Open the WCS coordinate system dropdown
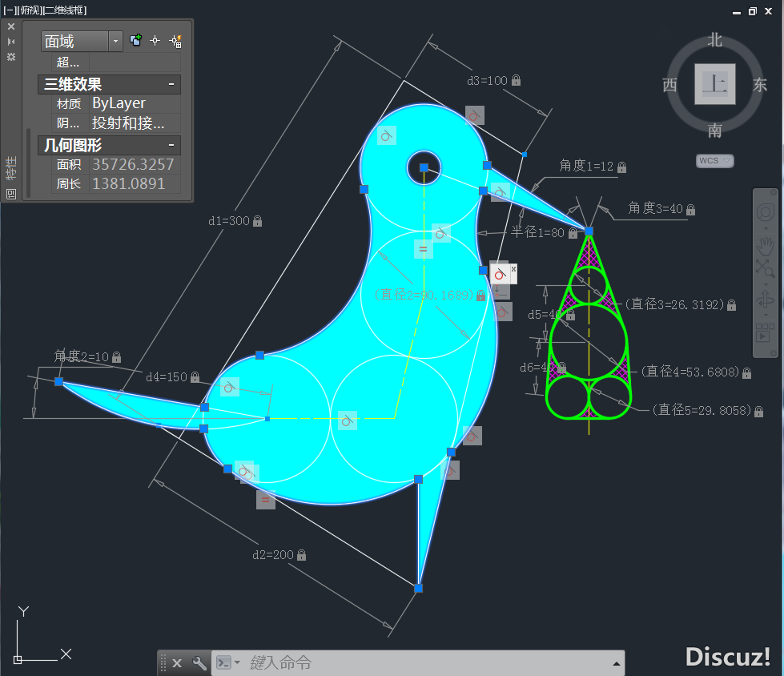The width and height of the screenshot is (784, 676). 714,160
